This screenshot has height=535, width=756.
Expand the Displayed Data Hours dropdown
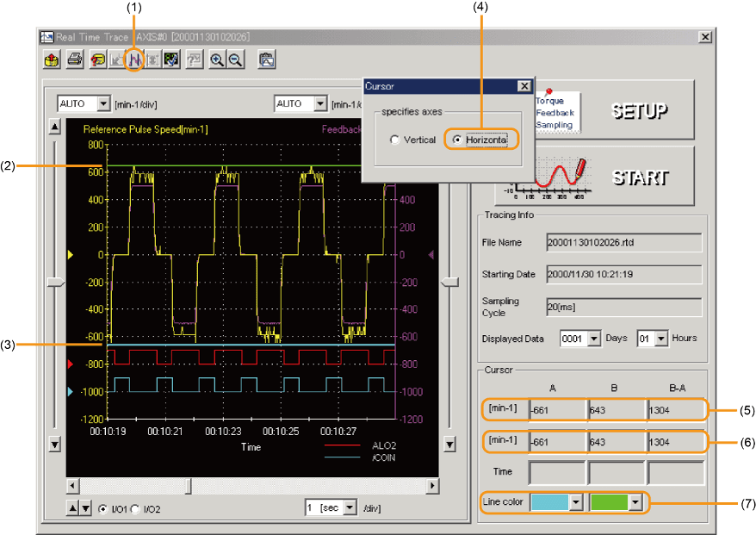[x=660, y=339]
